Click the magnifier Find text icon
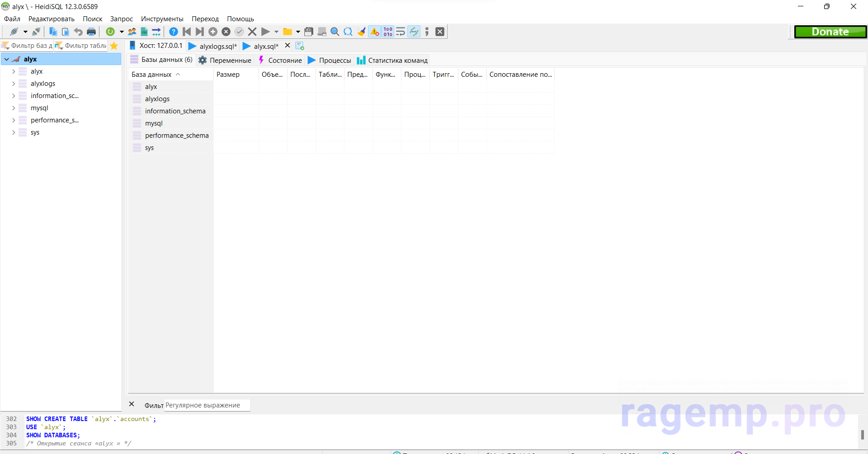Viewport: 868px width, 454px height. (335, 32)
